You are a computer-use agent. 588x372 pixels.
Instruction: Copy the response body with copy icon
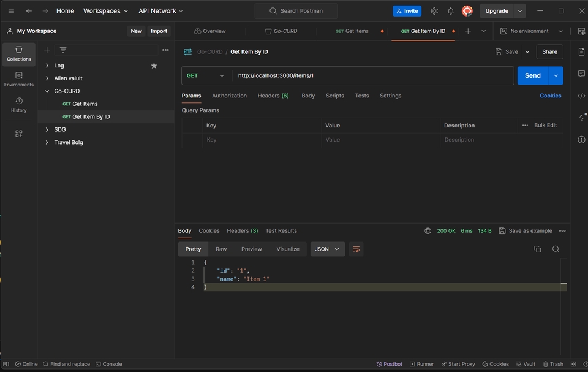tap(538, 249)
